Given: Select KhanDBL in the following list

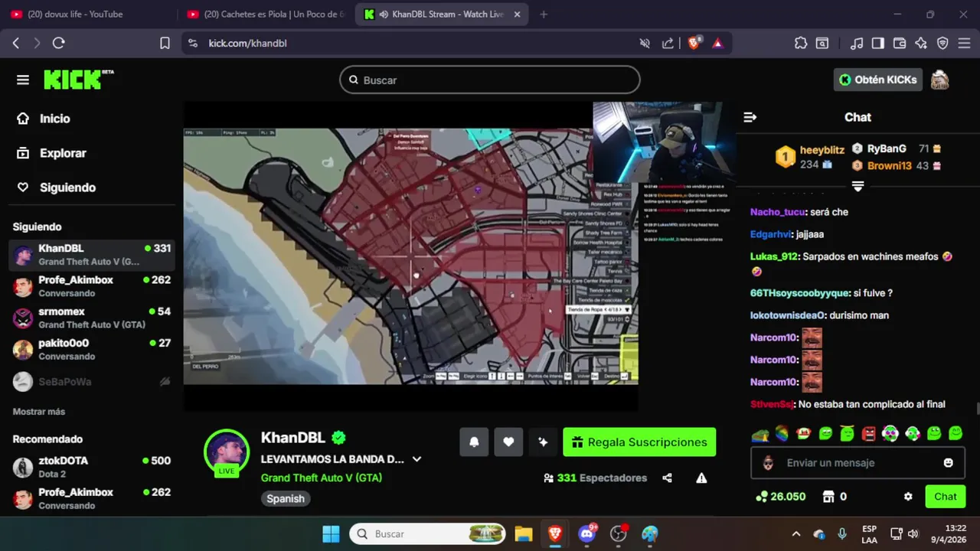Looking at the screenshot, I should point(92,255).
